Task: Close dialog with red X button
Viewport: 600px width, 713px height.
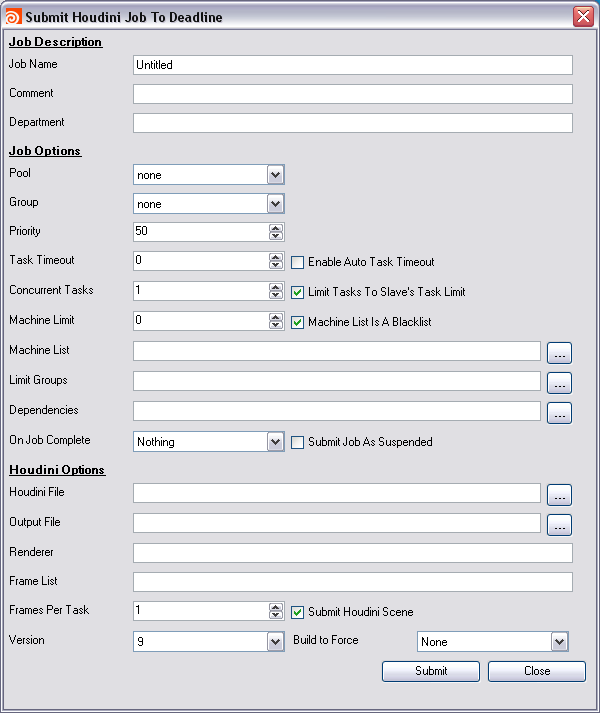Action: click(x=582, y=17)
